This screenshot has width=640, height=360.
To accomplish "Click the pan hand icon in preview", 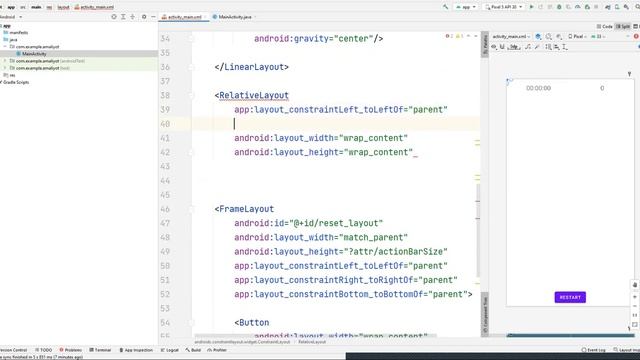I will 635,284.
